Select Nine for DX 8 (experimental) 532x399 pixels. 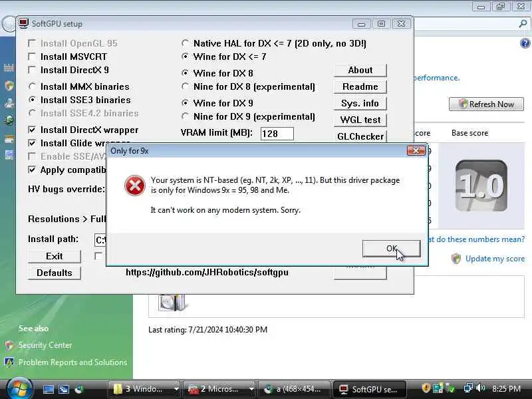(x=185, y=86)
